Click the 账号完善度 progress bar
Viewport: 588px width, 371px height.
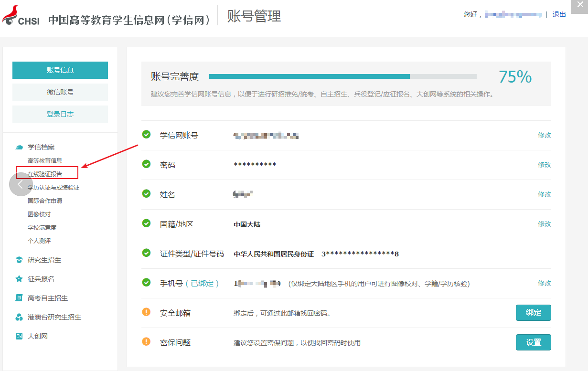pos(342,76)
